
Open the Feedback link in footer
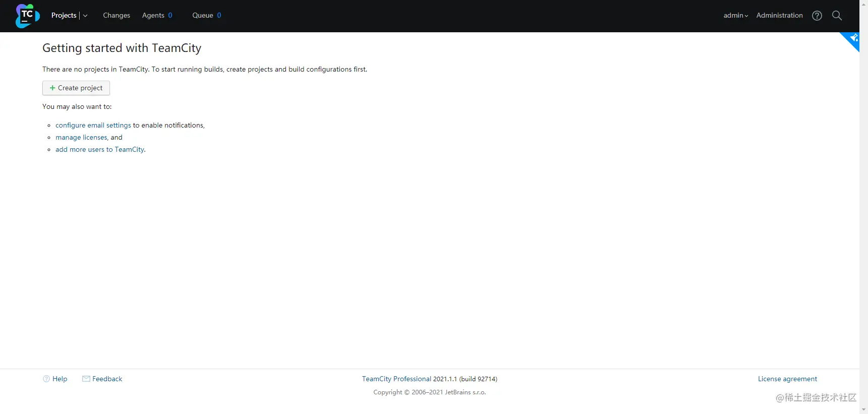click(102, 379)
